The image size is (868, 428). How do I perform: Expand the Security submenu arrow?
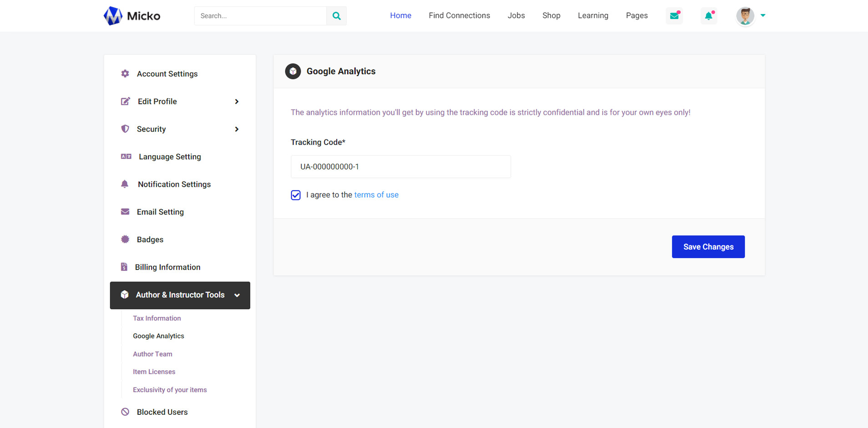(237, 129)
